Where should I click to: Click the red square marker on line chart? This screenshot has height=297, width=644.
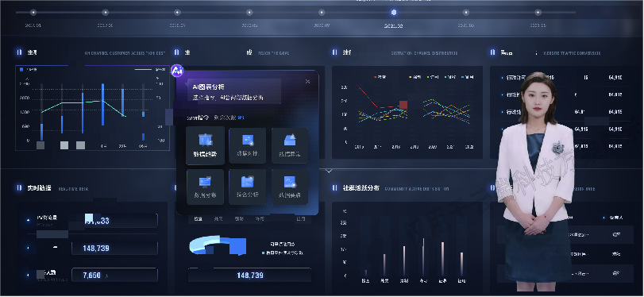(x=403, y=105)
